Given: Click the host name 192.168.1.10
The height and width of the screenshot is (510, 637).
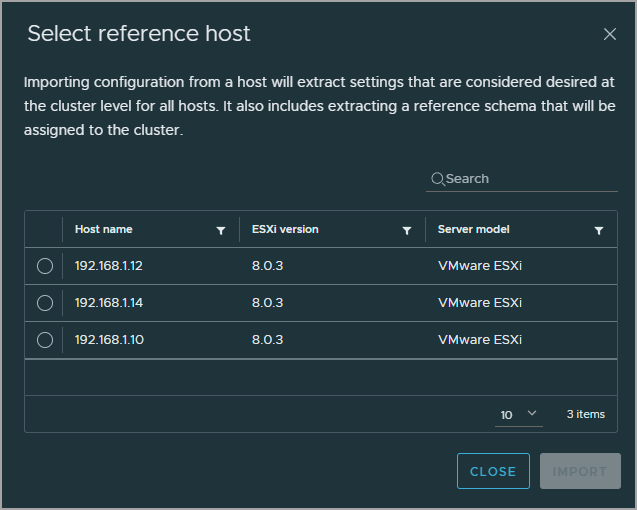Looking at the screenshot, I should (x=109, y=340).
